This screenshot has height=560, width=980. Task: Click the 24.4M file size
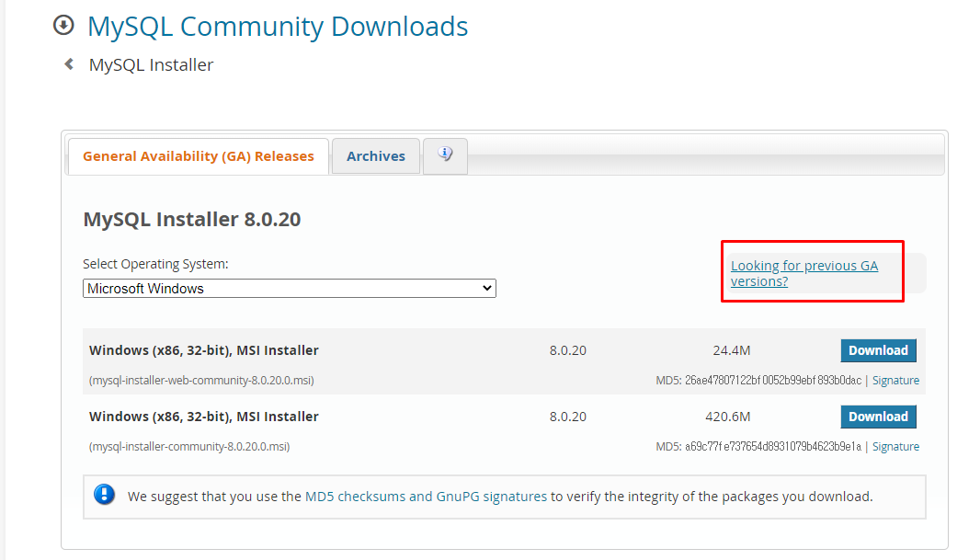tap(731, 350)
